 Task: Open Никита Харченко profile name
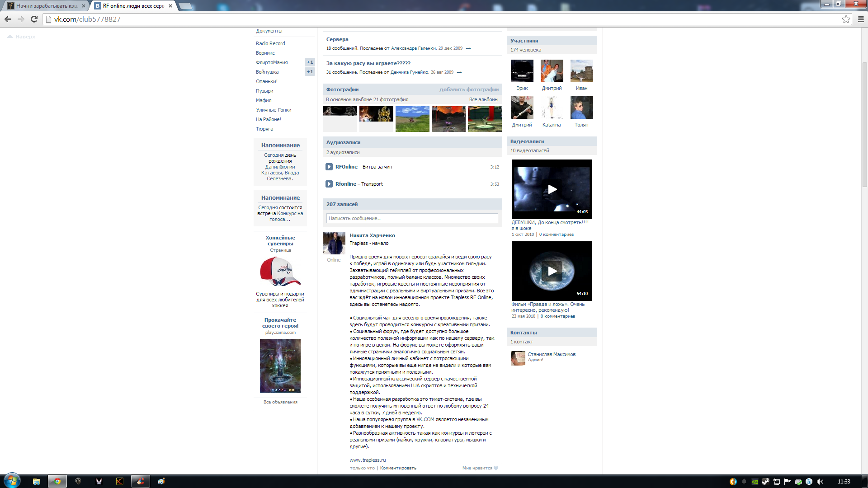pos(372,235)
